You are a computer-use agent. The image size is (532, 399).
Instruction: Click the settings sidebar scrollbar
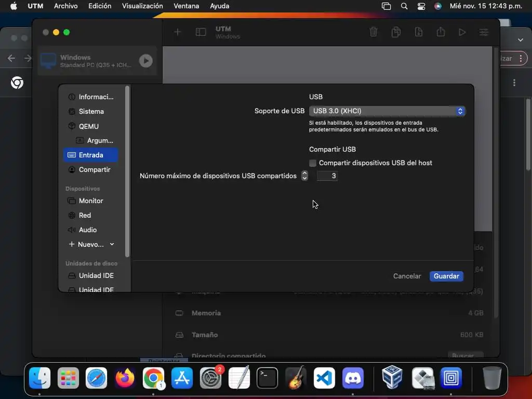tap(127, 171)
